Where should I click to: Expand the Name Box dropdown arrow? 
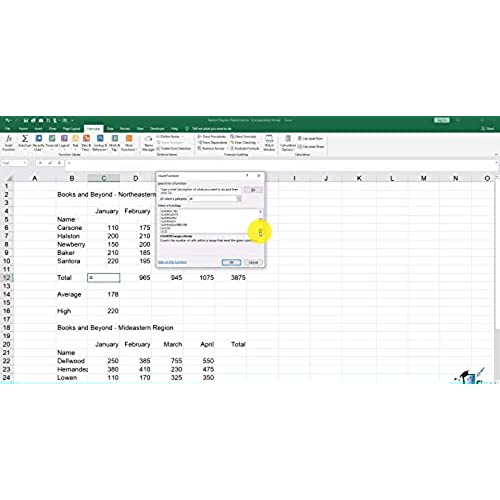pyautogui.click(x=25, y=163)
